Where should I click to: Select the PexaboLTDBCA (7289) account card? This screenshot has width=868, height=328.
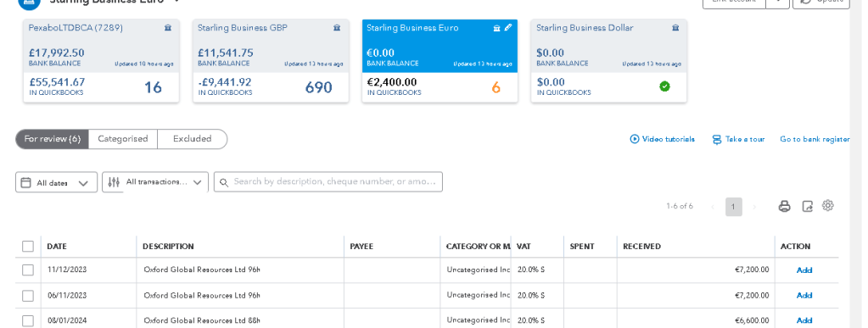[101, 61]
